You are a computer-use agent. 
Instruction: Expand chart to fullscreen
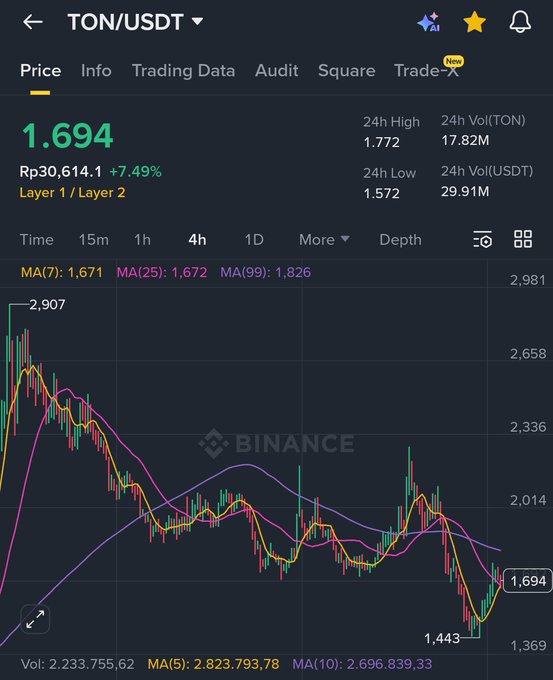click(x=35, y=619)
